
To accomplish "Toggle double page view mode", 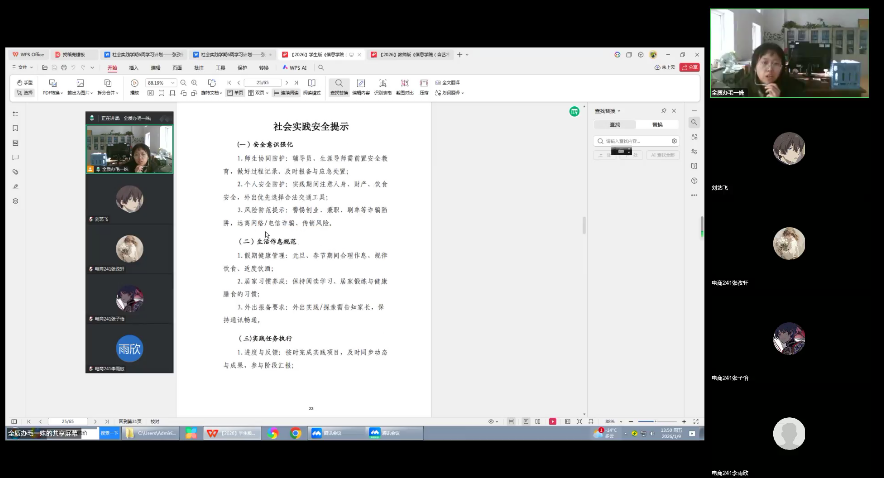I will [x=258, y=92].
